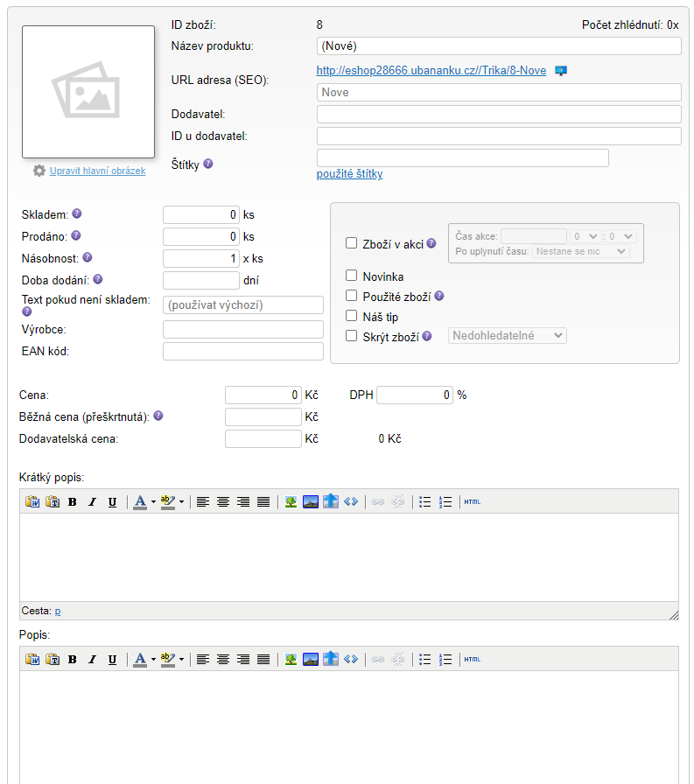Open the Nedohledatelné dropdown

tap(508, 336)
